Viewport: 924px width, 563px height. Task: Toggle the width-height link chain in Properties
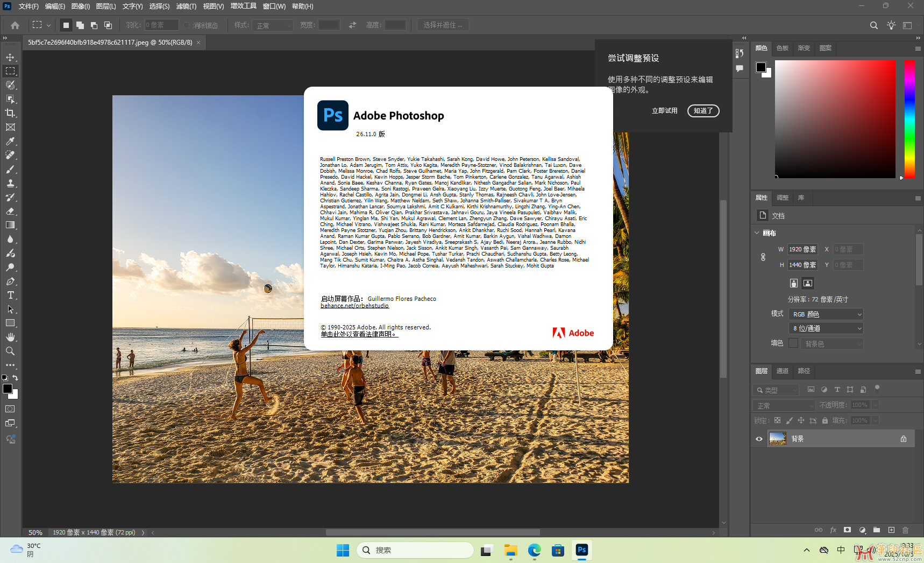pos(762,257)
